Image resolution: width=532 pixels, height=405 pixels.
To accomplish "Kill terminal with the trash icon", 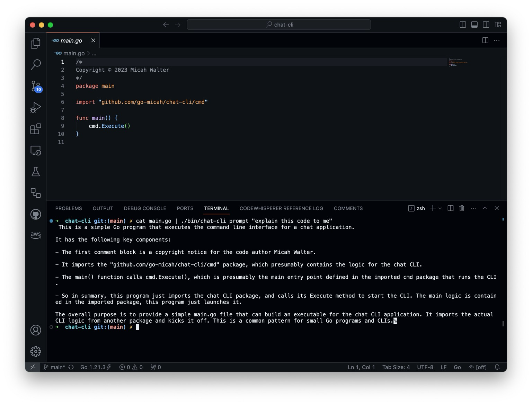I will 462,208.
